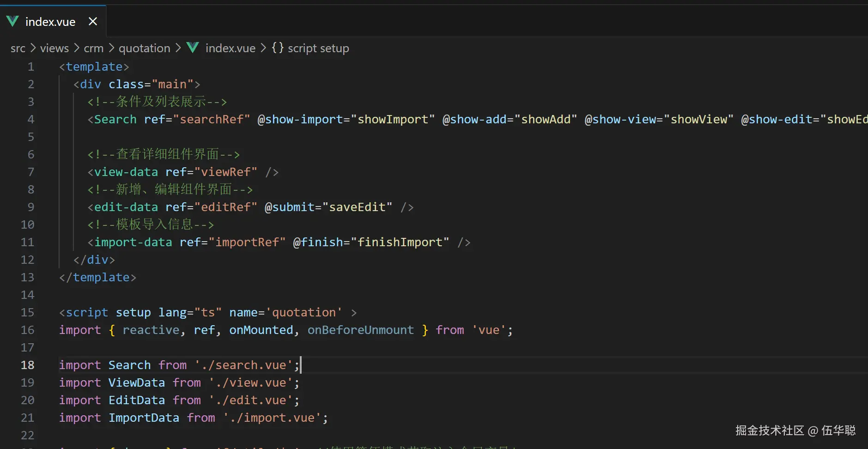The image size is (868, 449).
Task: Open the index.vue breadcrumb file name
Action: click(x=231, y=49)
